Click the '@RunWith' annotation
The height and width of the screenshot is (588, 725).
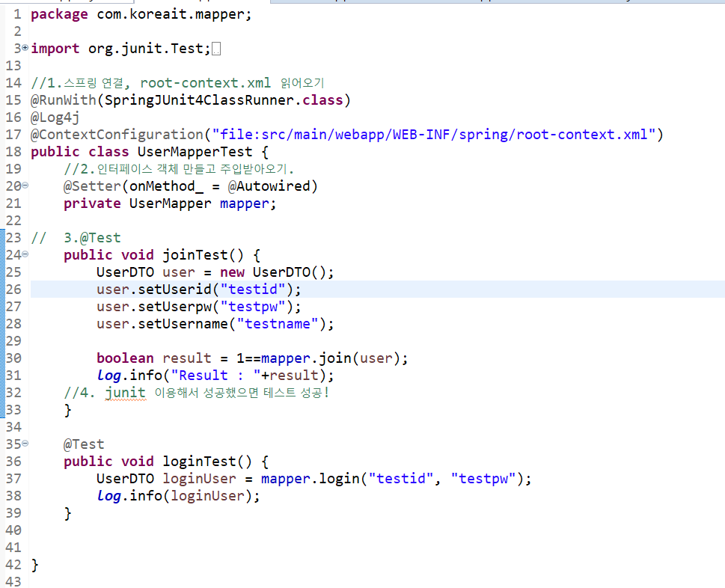pos(64,99)
